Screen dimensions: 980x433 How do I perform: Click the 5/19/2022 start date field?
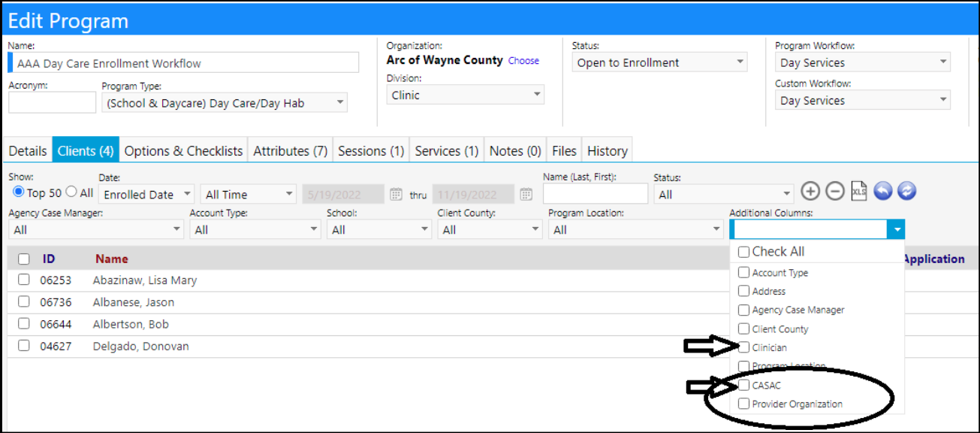tap(344, 194)
